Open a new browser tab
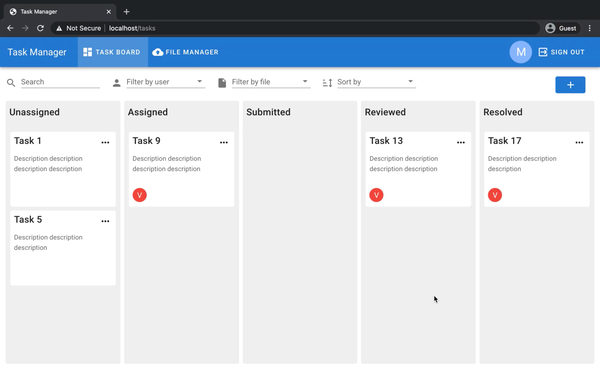 [126, 12]
